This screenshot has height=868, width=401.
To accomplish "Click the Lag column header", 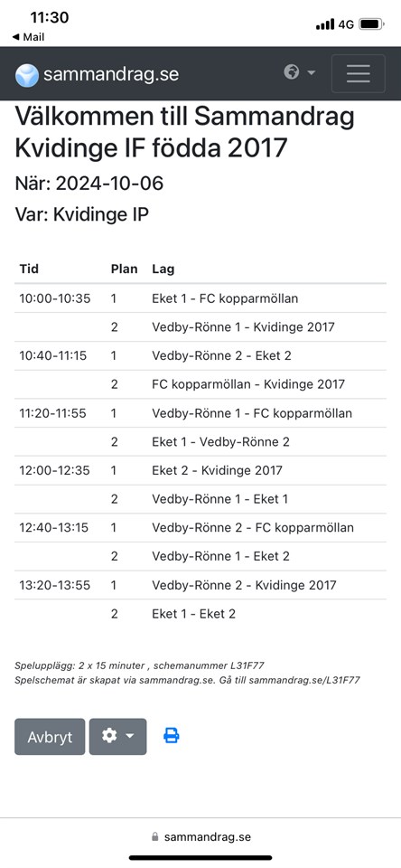I will click(163, 269).
